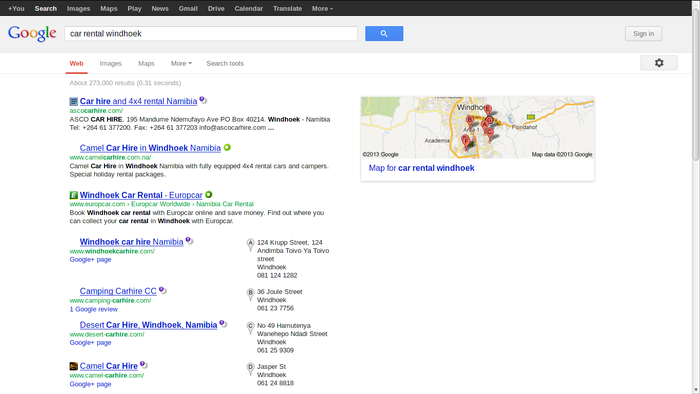The image size is (700, 394).
Task: Click purple badge icon beside Car hire and 4x4 rental
Action: pos(203,100)
